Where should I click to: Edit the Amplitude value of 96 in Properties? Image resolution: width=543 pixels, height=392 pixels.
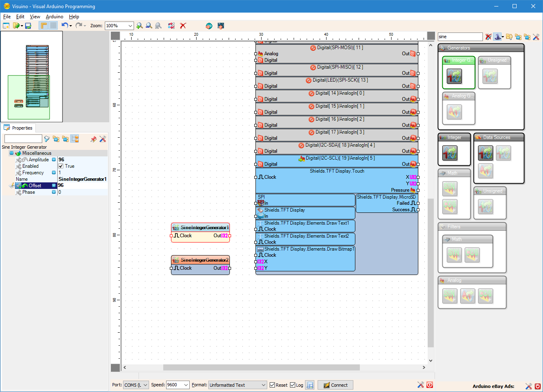[62, 159]
